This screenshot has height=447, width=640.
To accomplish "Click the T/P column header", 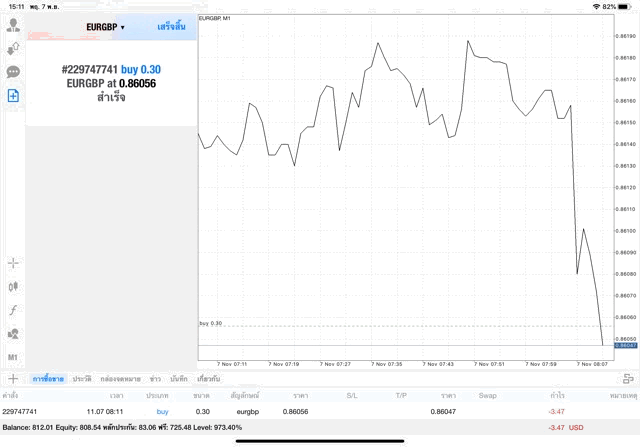I will coord(401,396).
